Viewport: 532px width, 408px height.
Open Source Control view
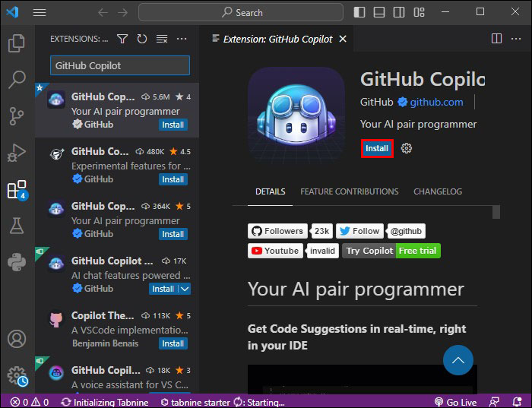click(x=17, y=116)
